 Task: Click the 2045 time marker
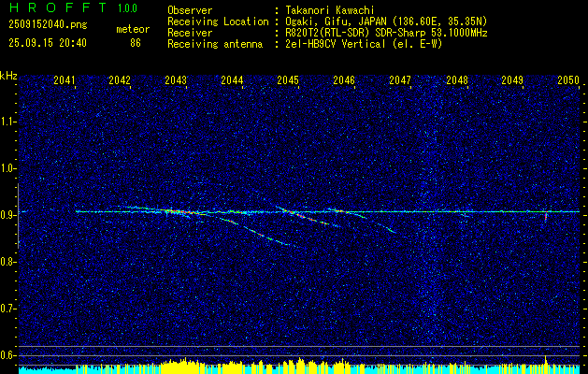(288, 80)
